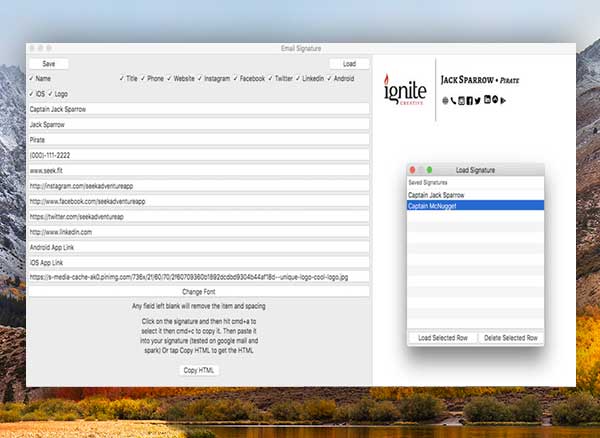
Task: Toggle the Website checkbox
Action: 169,78
